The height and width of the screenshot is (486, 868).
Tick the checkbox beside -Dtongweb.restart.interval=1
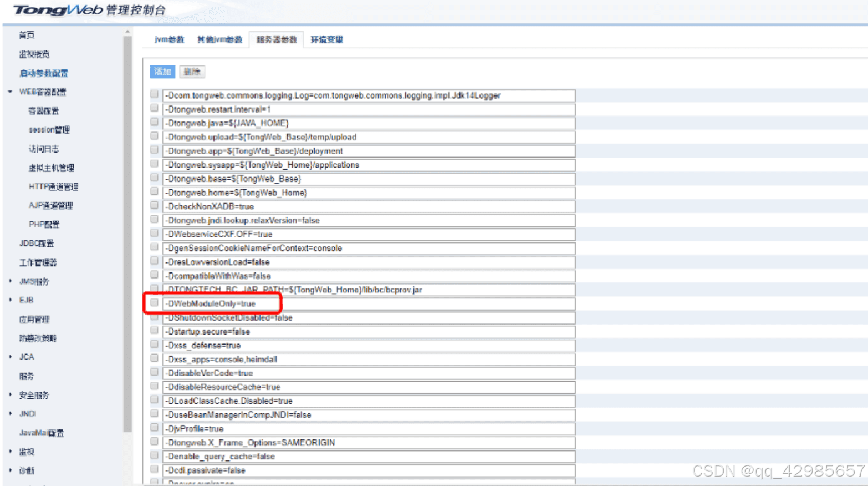(x=154, y=109)
